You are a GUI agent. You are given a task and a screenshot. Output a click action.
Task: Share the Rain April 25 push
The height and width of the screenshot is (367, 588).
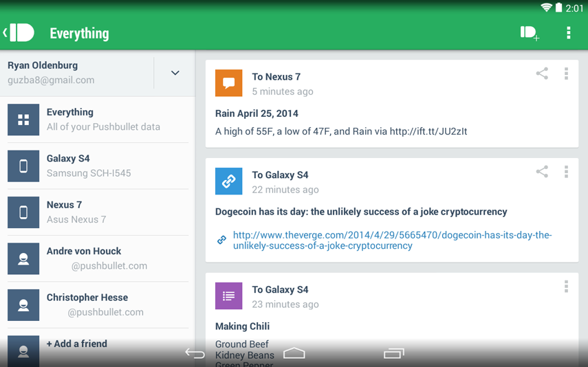(542, 73)
